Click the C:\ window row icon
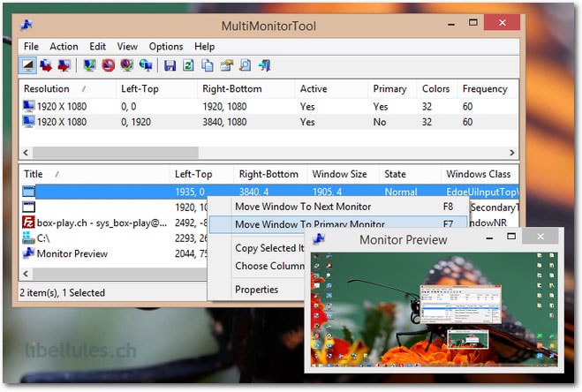 coord(28,238)
